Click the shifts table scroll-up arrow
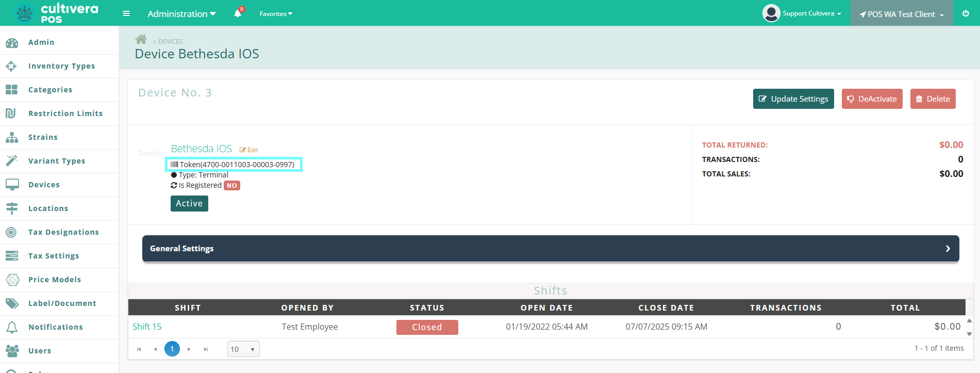Image resolution: width=980 pixels, height=373 pixels. point(969,320)
